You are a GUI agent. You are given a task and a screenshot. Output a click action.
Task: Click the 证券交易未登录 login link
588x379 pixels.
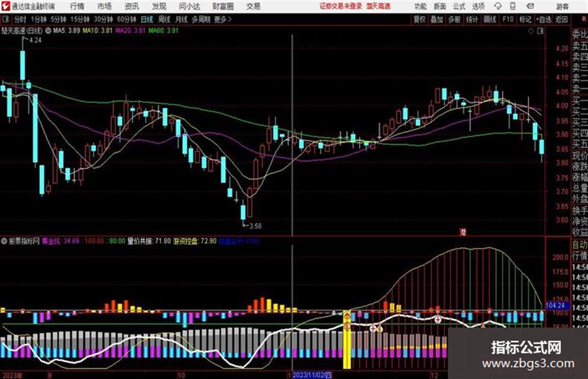coord(341,6)
